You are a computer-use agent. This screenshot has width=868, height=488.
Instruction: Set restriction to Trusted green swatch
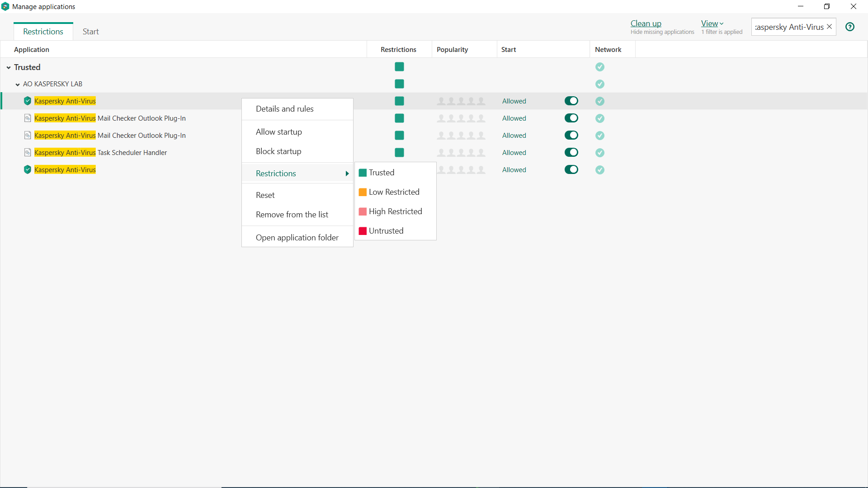(x=363, y=173)
